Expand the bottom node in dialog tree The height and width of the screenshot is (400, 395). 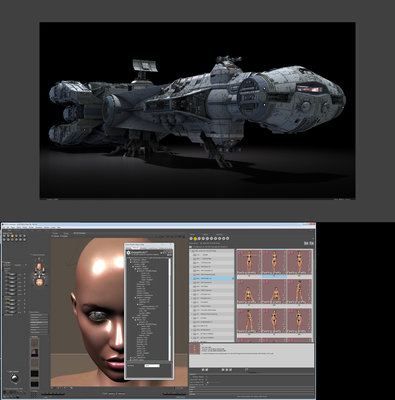[129, 360]
